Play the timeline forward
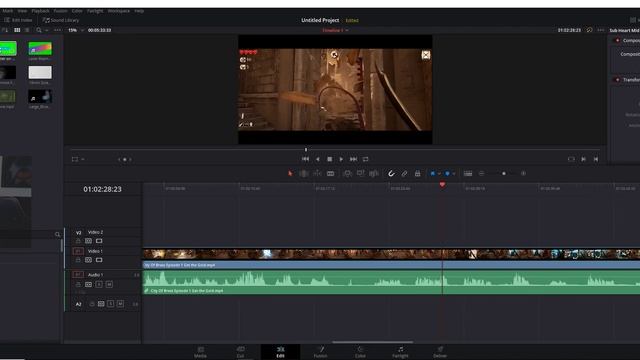 [341, 159]
